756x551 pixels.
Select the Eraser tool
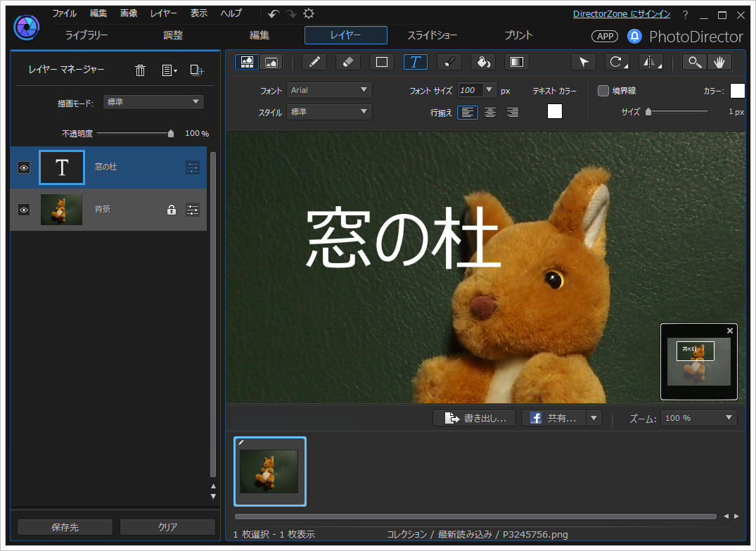[347, 62]
